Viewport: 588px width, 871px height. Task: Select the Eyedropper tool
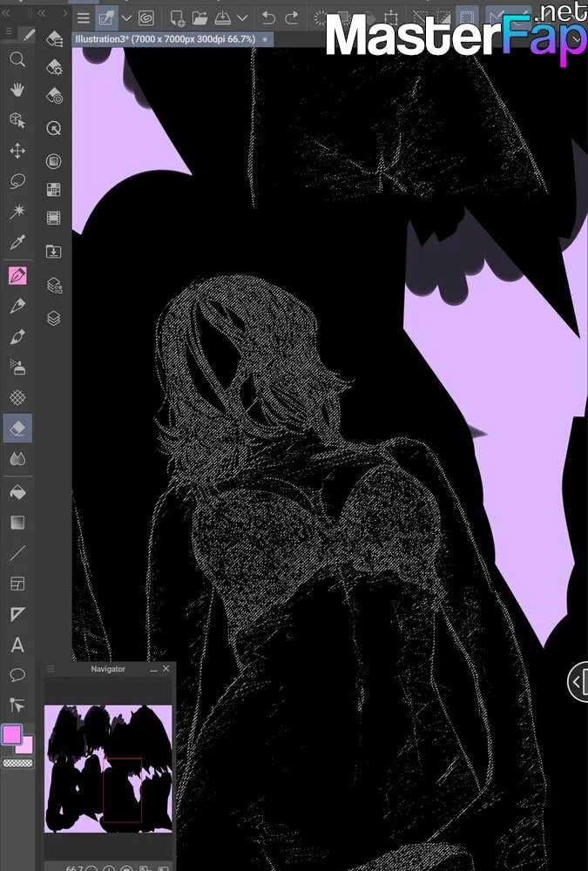(x=17, y=242)
